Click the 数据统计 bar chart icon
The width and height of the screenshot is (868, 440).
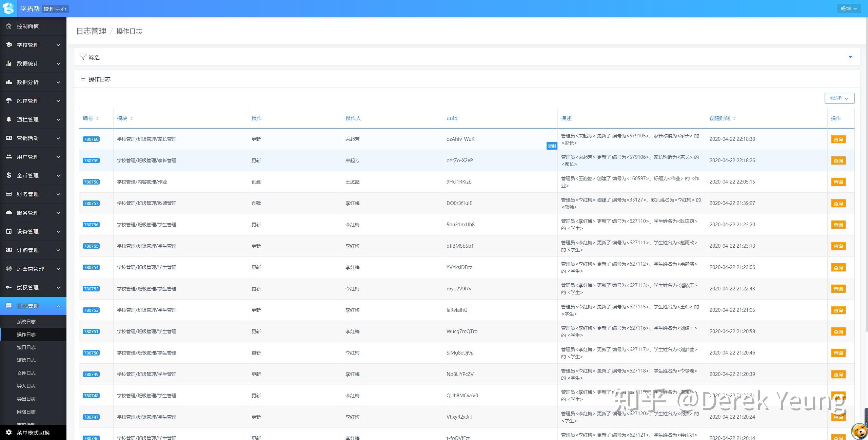pos(9,63)
